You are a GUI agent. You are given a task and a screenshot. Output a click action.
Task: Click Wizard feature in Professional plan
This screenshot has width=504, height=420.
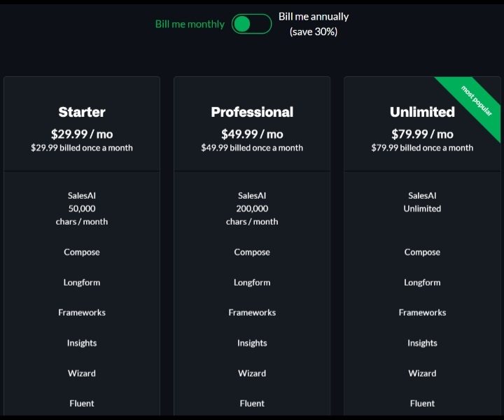coord(252,373)
